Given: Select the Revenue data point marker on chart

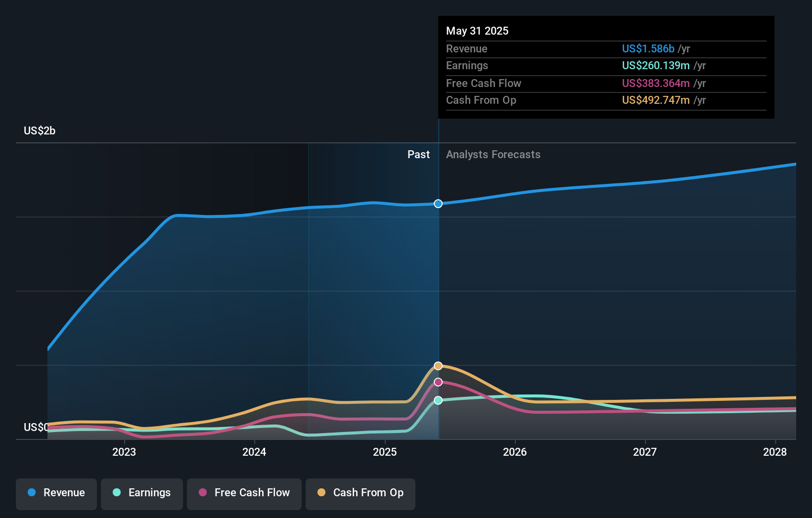Looking at the screenshot, I should coord(438,204).
